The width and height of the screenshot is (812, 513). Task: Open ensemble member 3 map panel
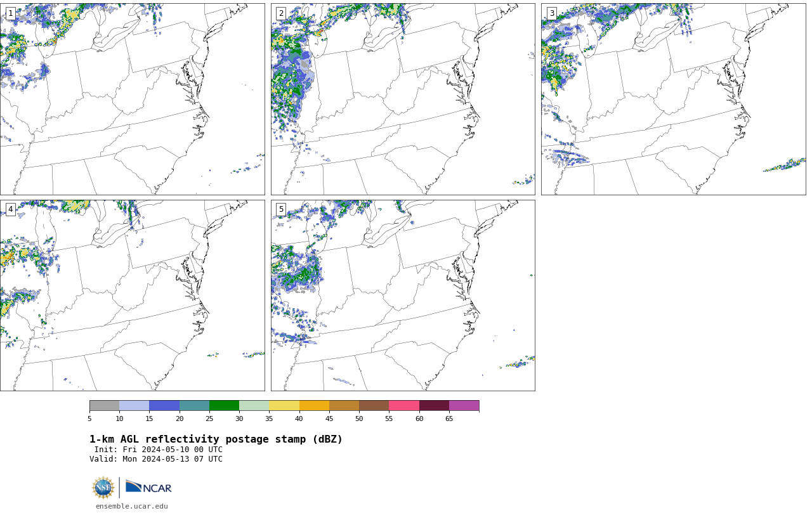coord(673,99)
